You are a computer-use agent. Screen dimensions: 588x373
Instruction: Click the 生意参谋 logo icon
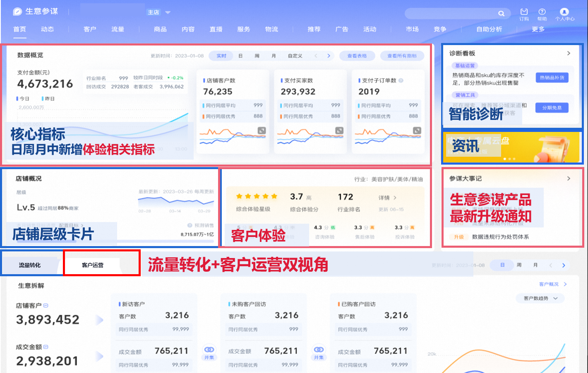pyautogui.click(x=17, y=12)
